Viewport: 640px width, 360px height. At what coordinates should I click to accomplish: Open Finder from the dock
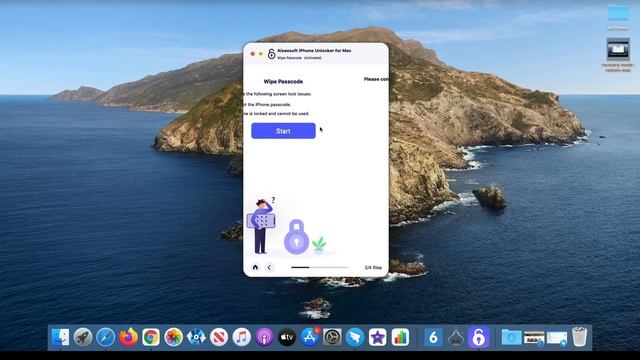point(60,337)
